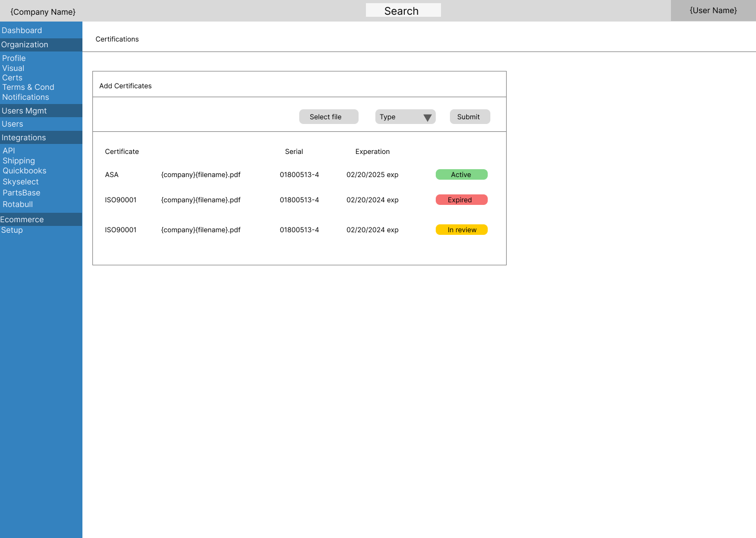Click the Active status badge
Screen dimensions: 756x538
tap(461, 174)
